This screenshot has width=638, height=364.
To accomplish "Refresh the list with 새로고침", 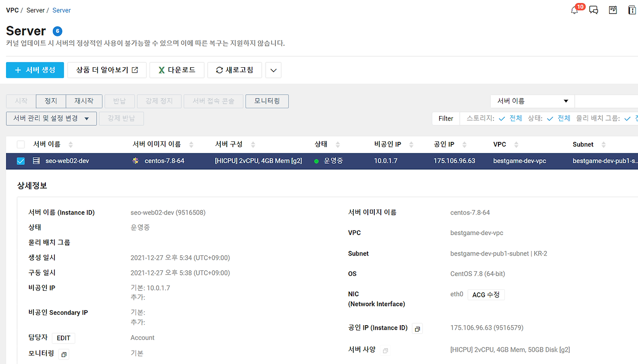I will (x=235, y=70).
